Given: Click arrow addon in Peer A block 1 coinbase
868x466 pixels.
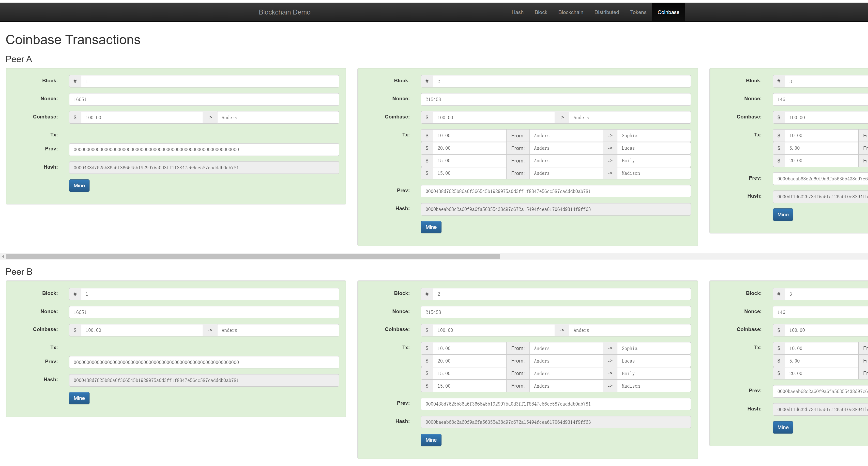Looking at the screenshot, I should (210, 117).
